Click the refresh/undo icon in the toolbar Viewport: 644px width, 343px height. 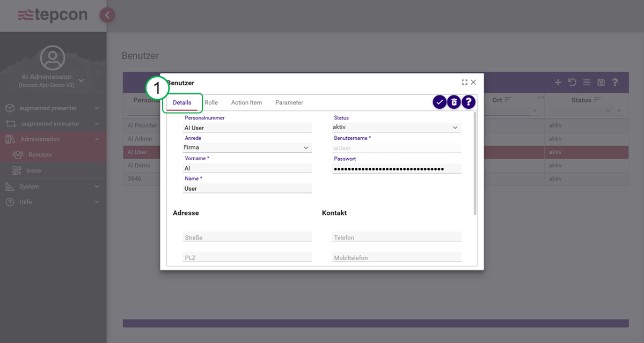[572, 82]
